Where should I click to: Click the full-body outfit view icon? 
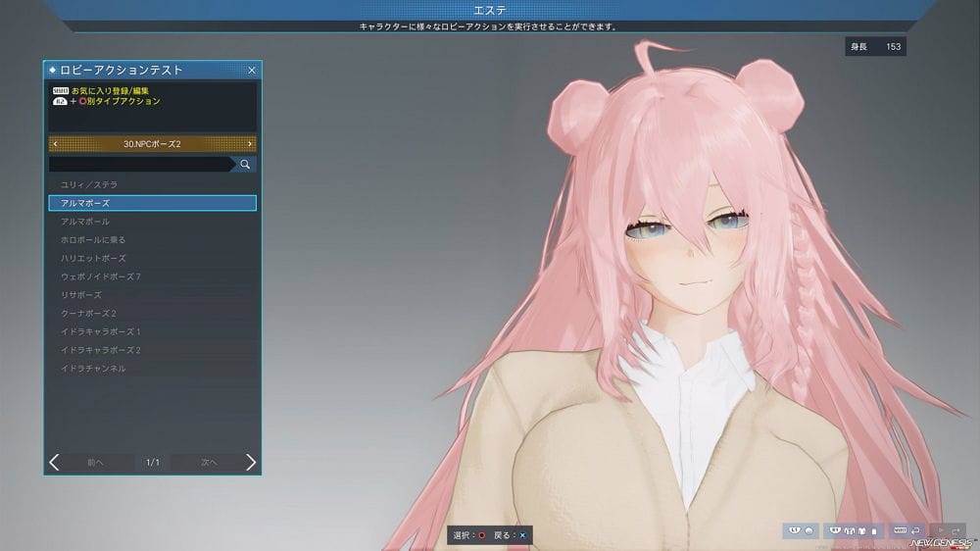click(850, 531)
